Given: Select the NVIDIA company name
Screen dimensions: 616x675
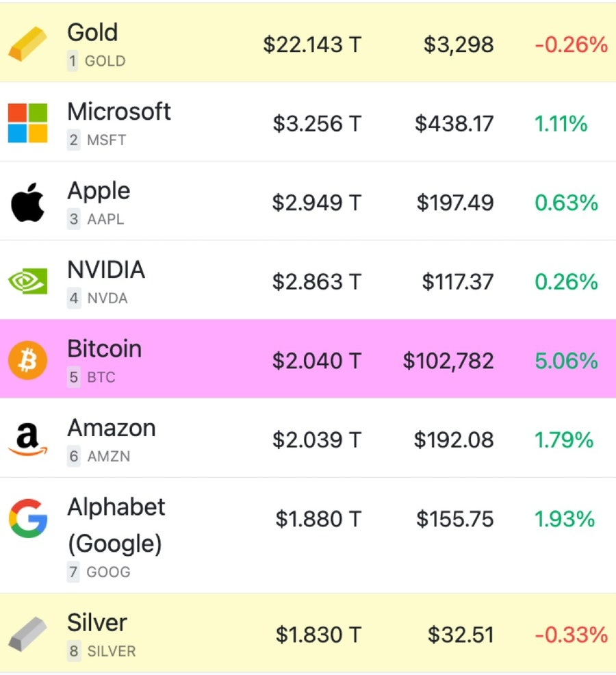Looking at the screenshot, I should (106, 270).
